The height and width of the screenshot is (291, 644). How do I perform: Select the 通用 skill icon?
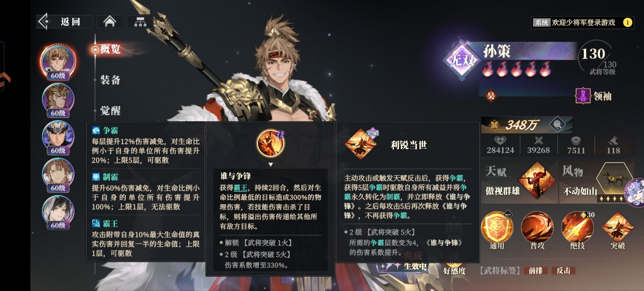[497, 227]
